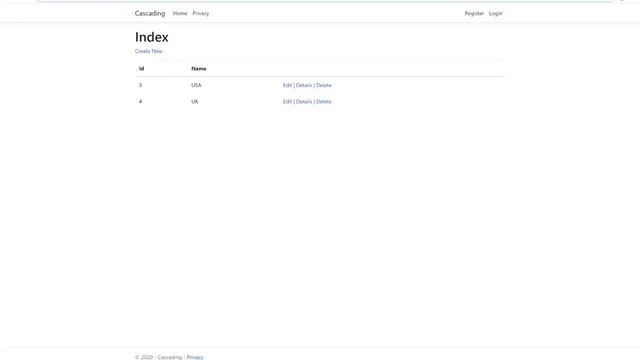Image resolution: width=640 pixels, height=360 pixels.
Task: Open Privacy in the top navbar
Action: tap(200, 13)
